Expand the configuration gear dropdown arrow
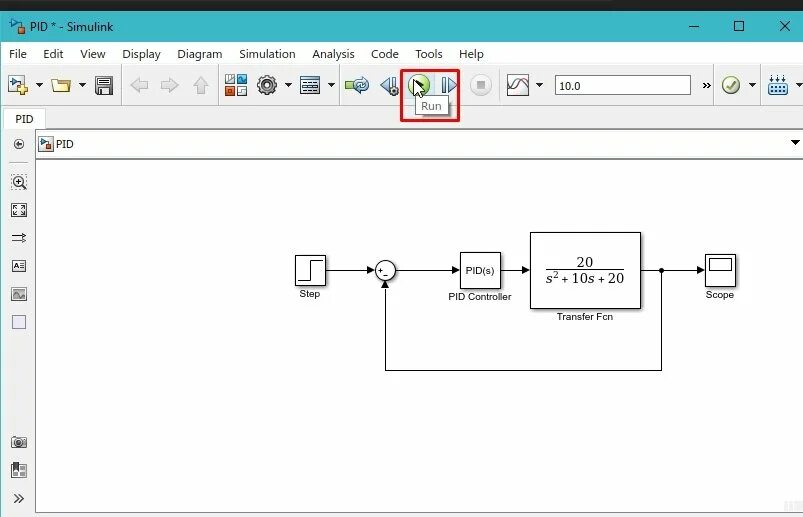Image resolution: width=803 pixels, height=517 pixels. (288, 85)
